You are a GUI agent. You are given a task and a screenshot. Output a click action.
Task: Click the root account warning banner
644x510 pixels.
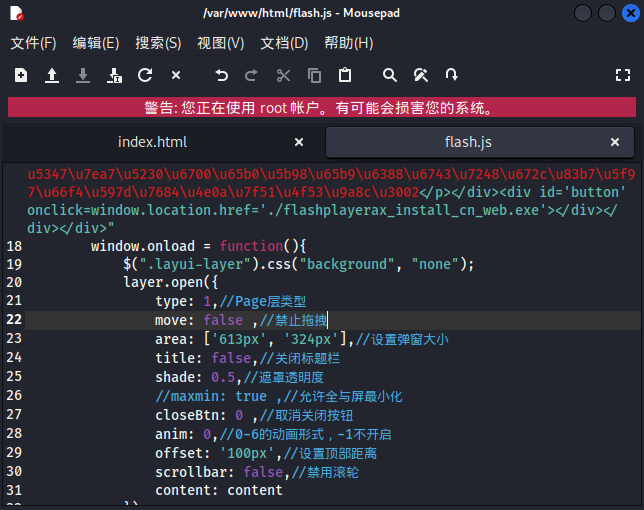[x=322, y=108]
